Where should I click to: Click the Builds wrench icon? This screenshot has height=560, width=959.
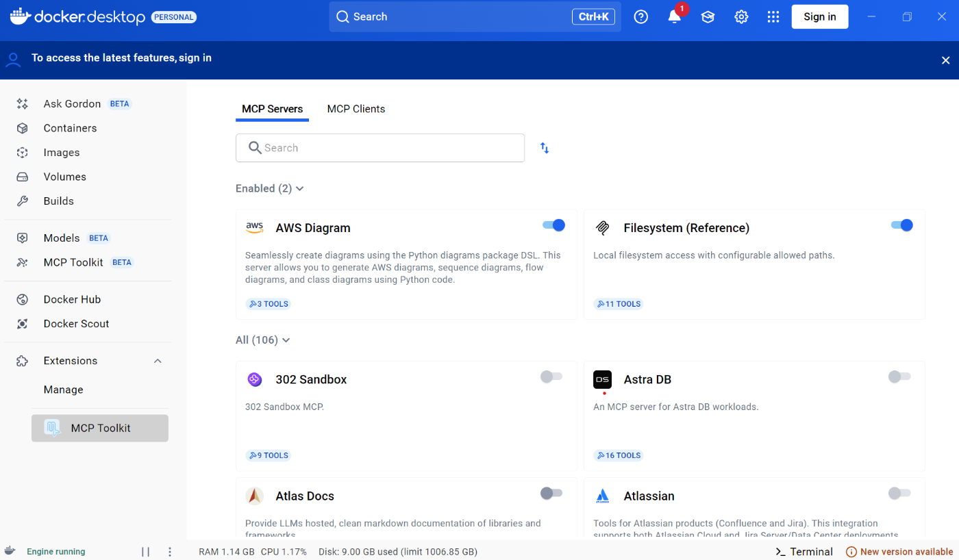click(23, 201)
